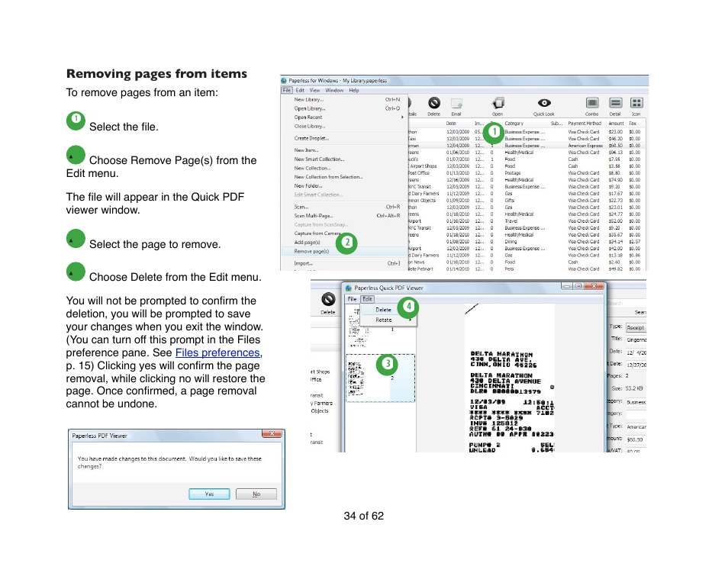The width and height of the screenshot is (728, 563).
Task: Open the File menu in Paperless main window
Action: (286, 90)
